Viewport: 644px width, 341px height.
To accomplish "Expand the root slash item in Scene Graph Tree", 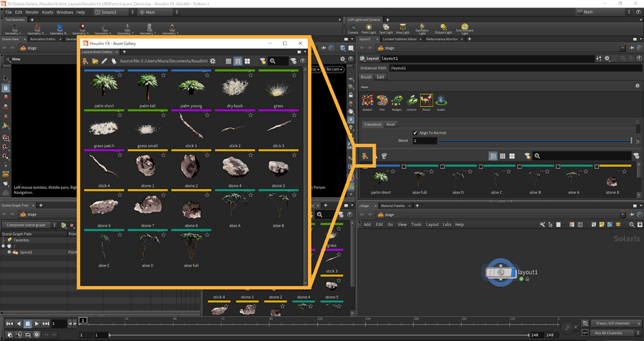I will [3, 246].
